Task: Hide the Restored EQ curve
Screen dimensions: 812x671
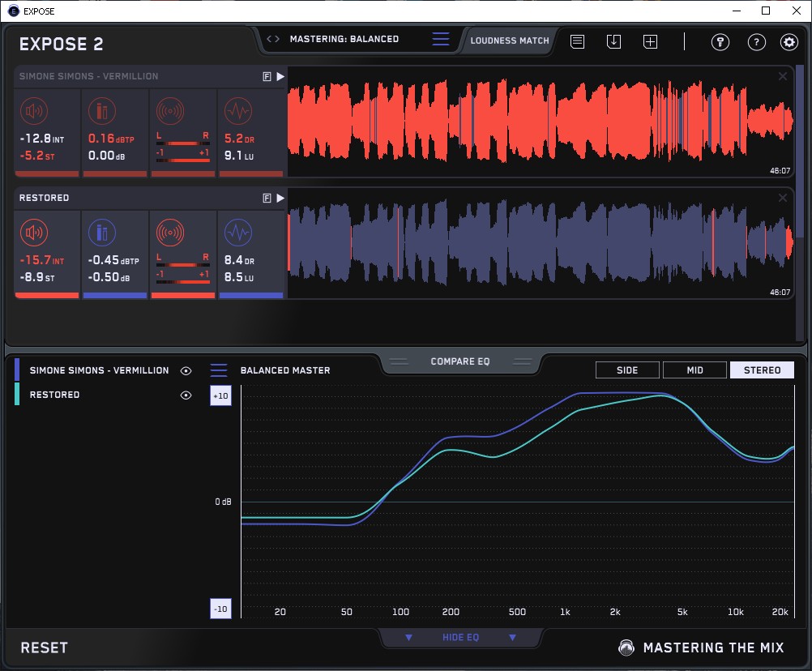Action: 186,395
